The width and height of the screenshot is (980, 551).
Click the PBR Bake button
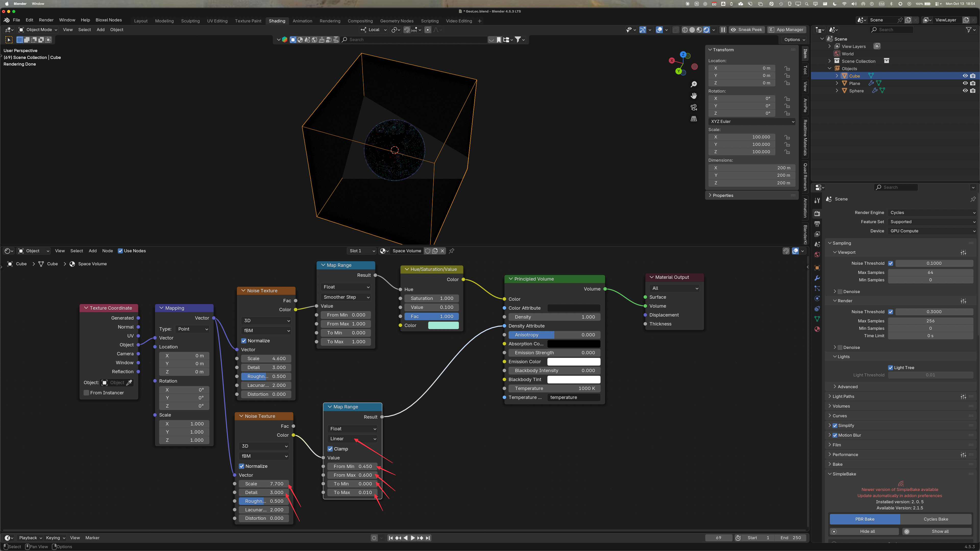(x=865, y=519)
